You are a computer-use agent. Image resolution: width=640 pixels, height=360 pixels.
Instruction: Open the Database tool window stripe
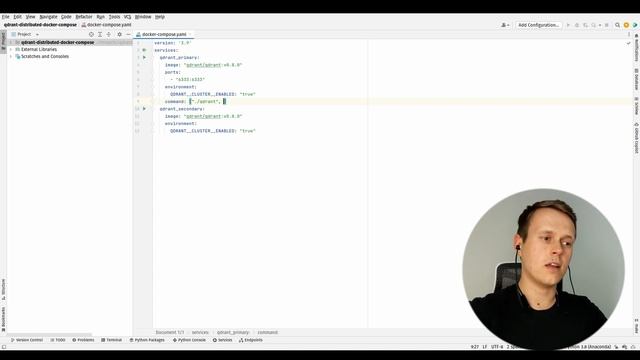pos(636,79)
